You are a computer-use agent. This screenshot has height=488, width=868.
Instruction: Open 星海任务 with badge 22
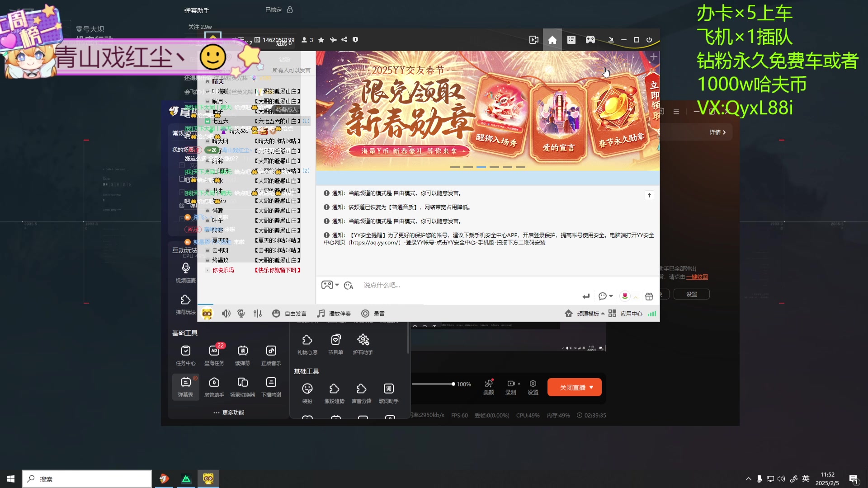214,355
